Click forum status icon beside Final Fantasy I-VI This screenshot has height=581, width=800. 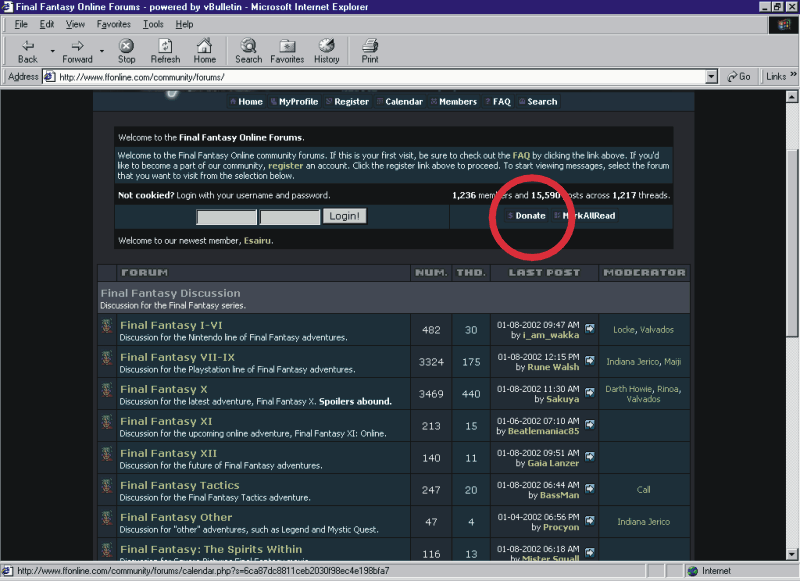tap(107, 326)
